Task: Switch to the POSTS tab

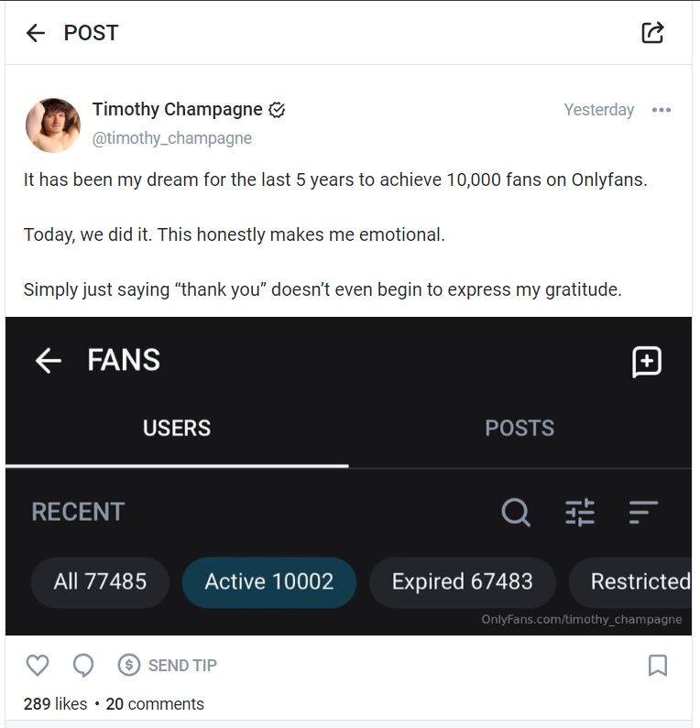Action: [520, 428]
